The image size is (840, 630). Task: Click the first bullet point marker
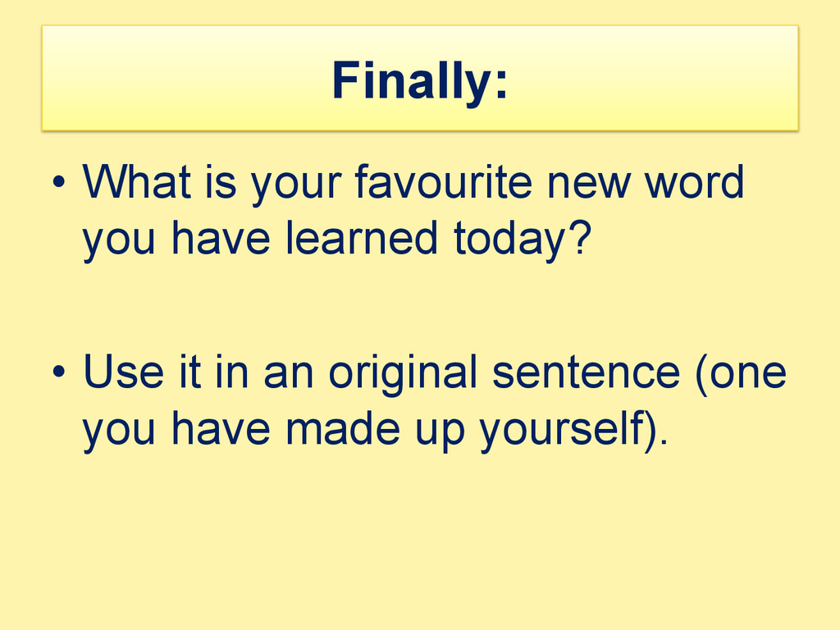coord(59,181)
